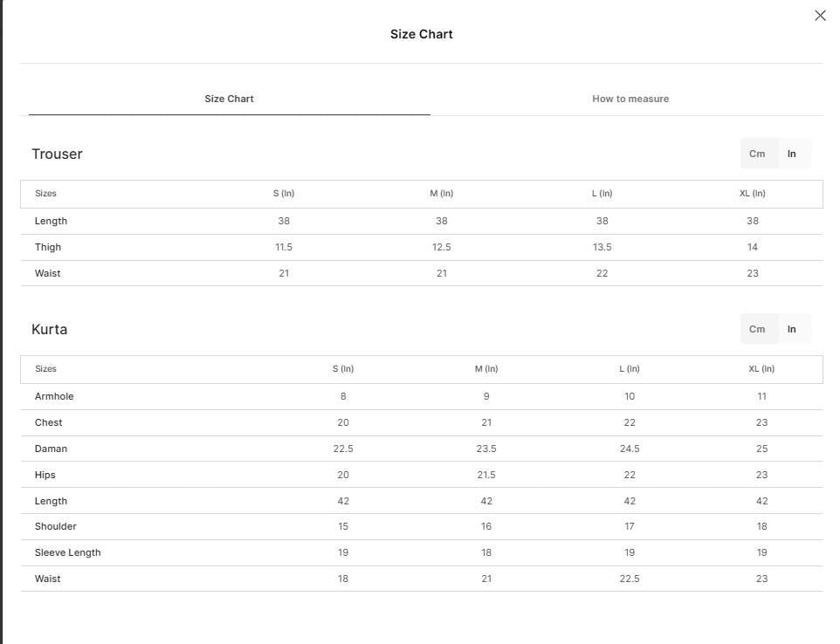Click the Kurta M (In) column header

tap(485, 369)
